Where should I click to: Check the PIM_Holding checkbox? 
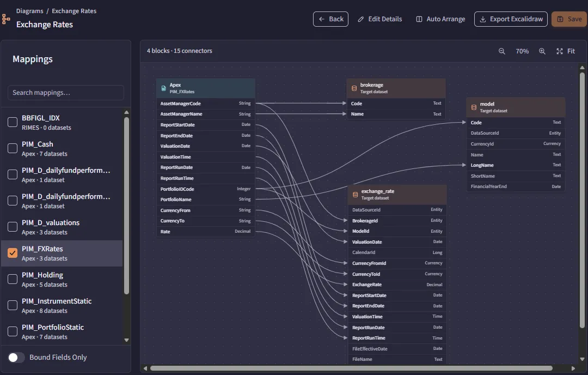coord(13,279)
